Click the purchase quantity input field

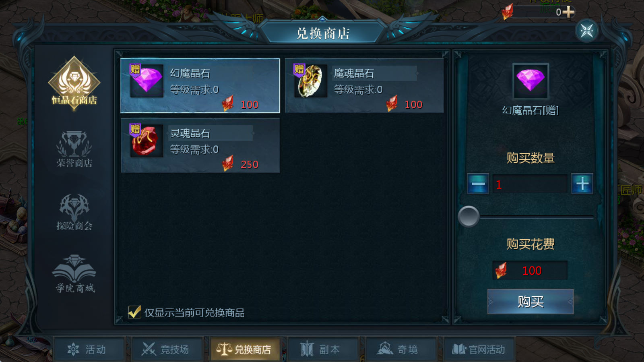click(x=530, y=184)
